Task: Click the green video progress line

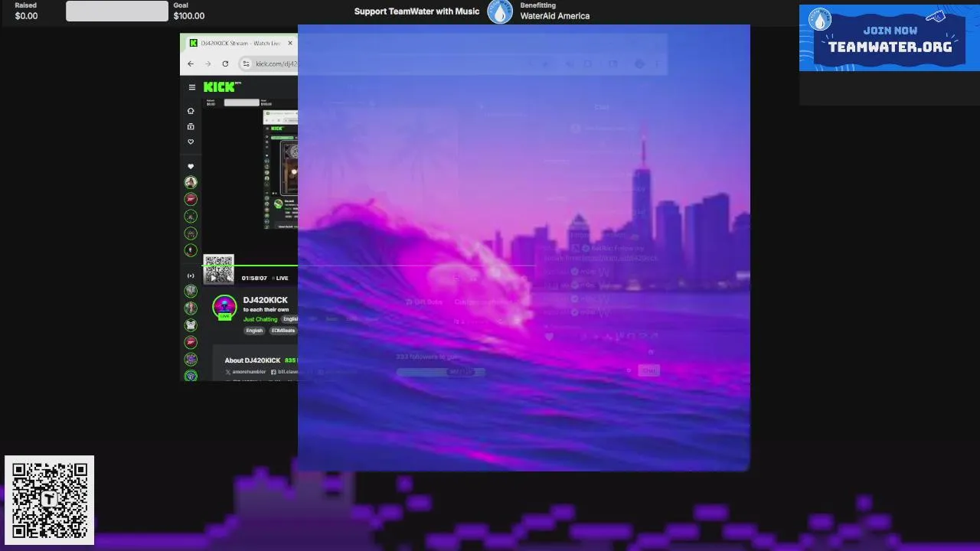Action: coord(250,266)
